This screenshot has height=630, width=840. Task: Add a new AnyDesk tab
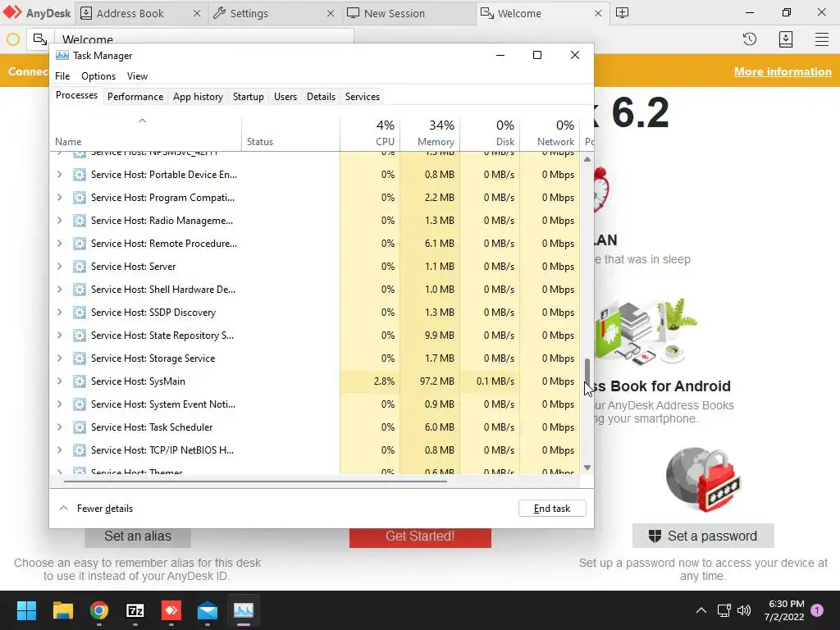click(x=622, y=13)
